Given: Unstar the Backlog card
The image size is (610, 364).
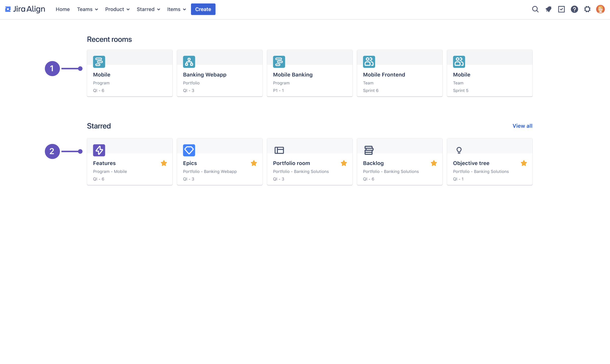Looking at the screenshot, I should point(434,163).
